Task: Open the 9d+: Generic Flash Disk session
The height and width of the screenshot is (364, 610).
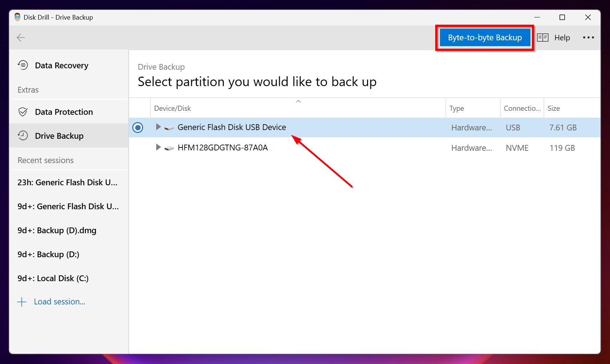Action: pos(68,206)
